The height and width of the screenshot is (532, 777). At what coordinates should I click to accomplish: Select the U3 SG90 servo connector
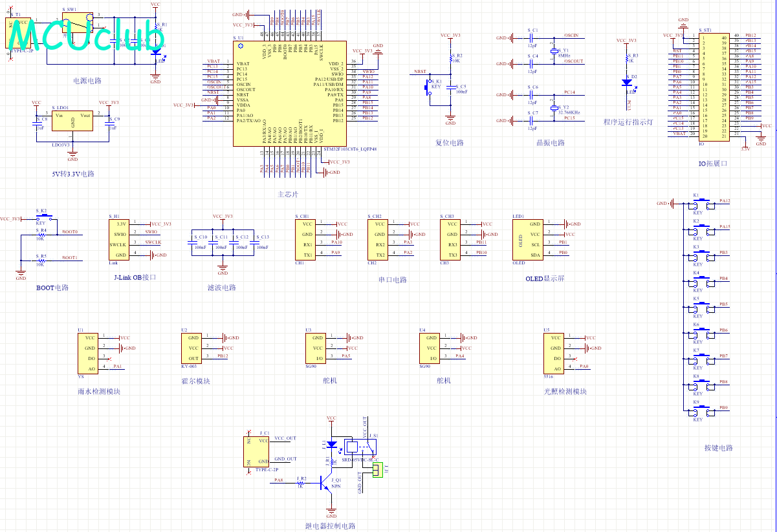pyautogui.click(x=316, y=348)
